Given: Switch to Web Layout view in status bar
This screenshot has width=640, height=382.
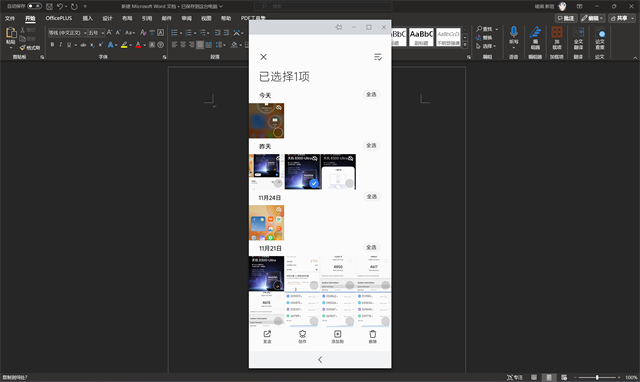Looking at the screenshot, I should 564,378.
